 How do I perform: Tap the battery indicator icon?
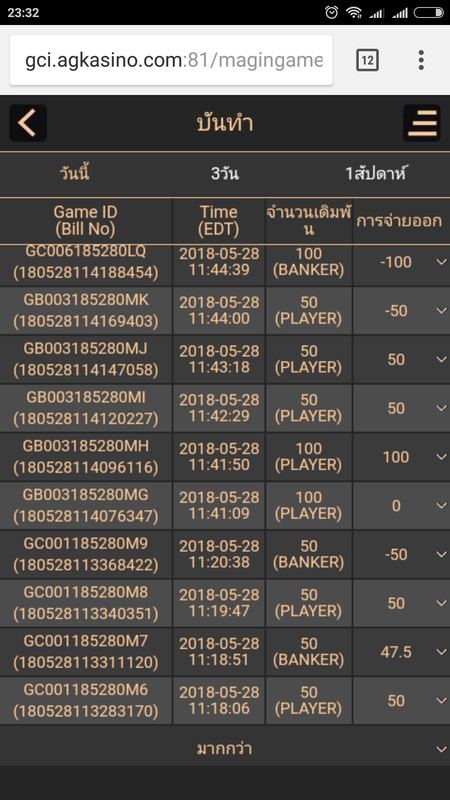coord(429,12)
